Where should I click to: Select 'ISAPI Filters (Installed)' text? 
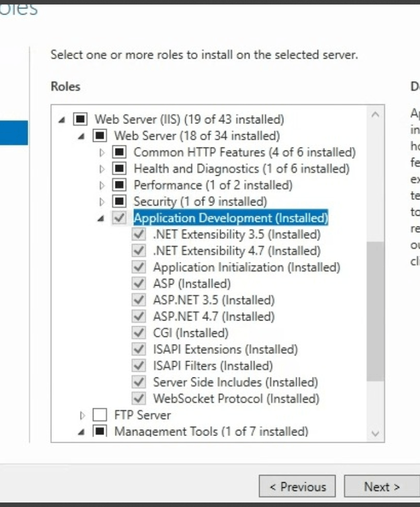pyautogui.click(x=213, y=366)
